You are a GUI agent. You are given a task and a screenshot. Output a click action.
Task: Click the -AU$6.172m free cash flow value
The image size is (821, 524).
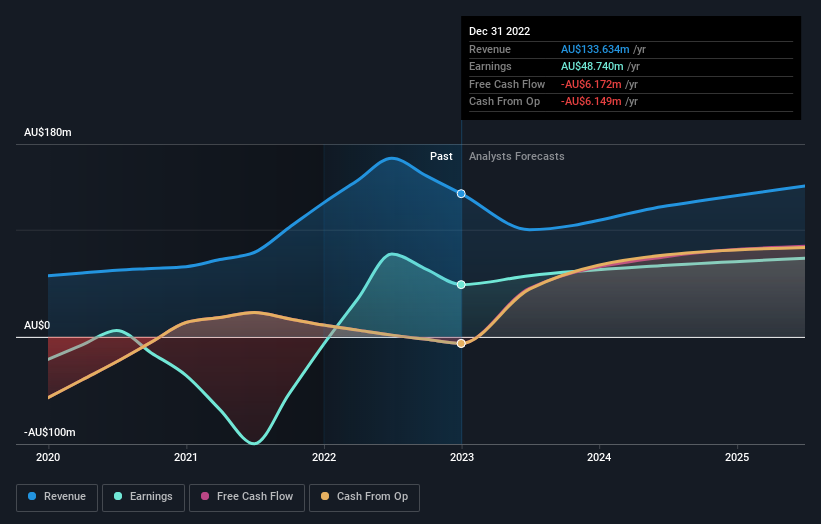coord(591,84)
